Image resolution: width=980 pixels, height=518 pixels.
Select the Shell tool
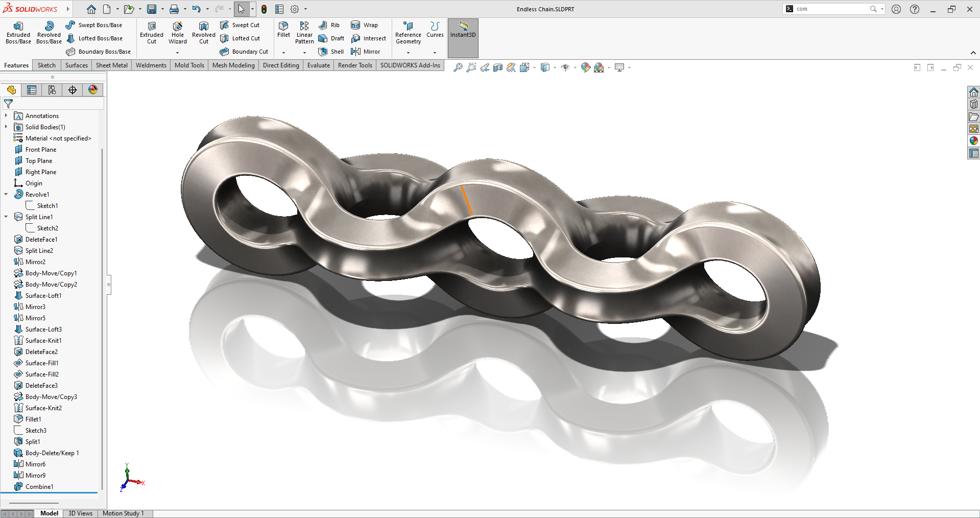[331, 52]
